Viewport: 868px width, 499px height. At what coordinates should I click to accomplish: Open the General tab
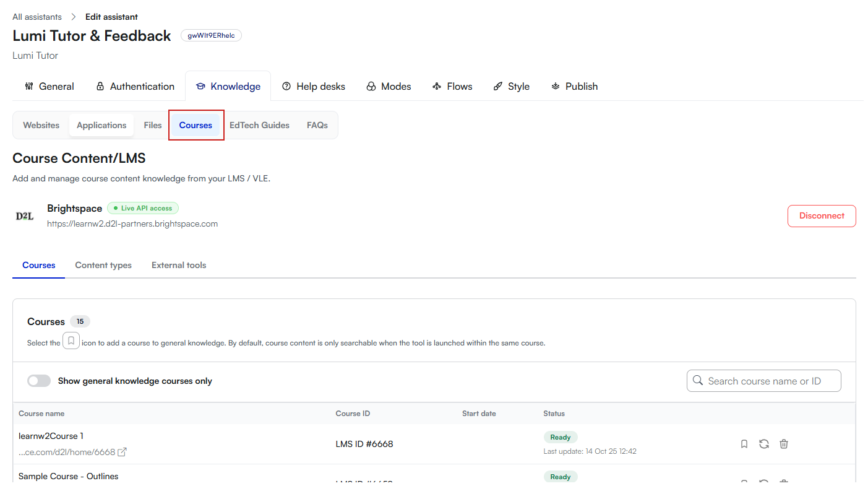coord(49,86)
